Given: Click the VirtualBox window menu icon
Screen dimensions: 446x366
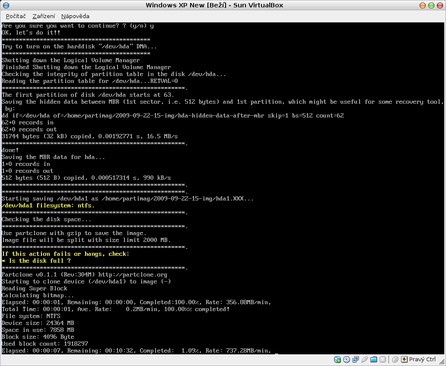Looking at the screenshot, I should (6, 5).
